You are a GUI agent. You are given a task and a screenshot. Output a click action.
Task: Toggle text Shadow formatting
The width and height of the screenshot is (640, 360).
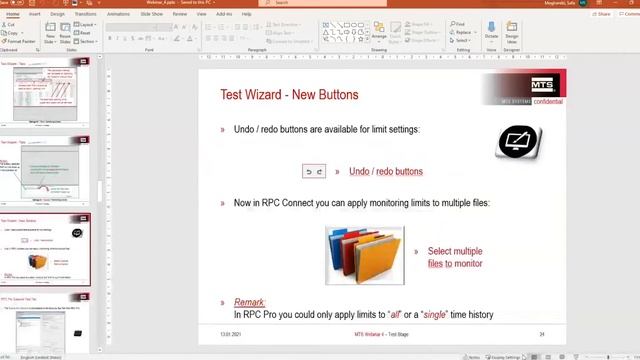click(x=133, y=38)
